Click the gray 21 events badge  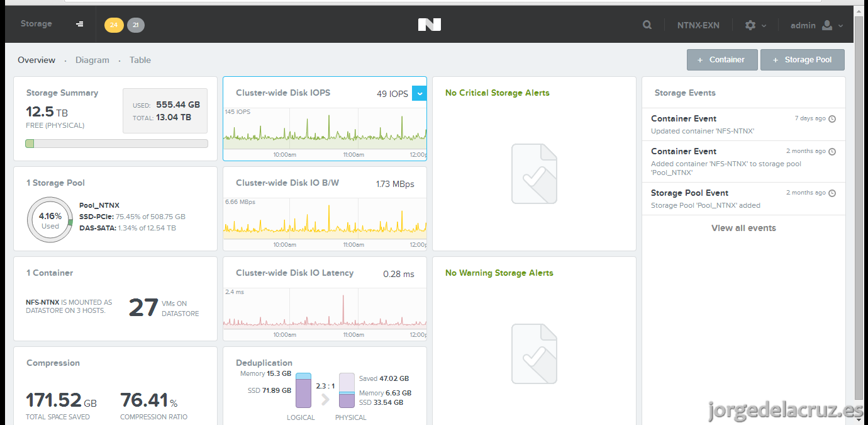(136, 25)
